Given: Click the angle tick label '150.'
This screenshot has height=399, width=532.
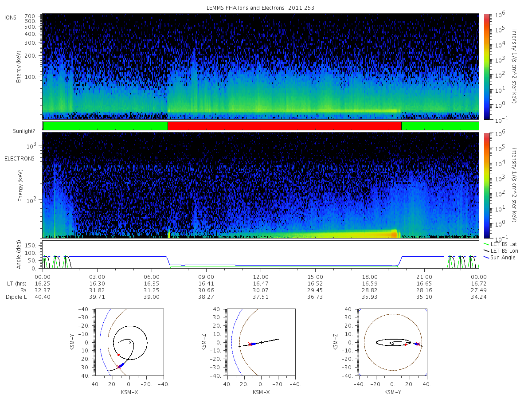Looking at the screenshot, I should tap(30, 245).
